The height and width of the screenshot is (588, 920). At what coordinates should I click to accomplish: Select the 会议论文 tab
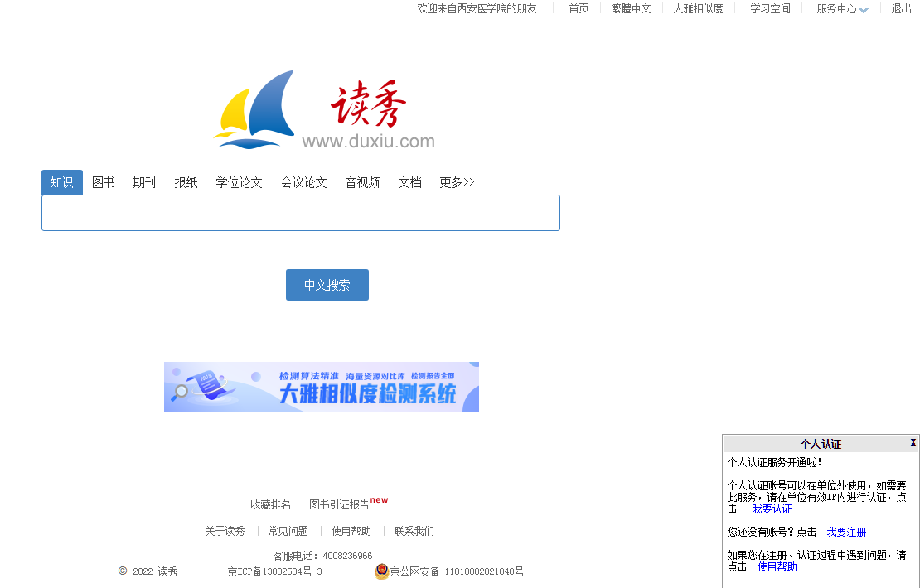pyautogui.click(x=303, y=182)
